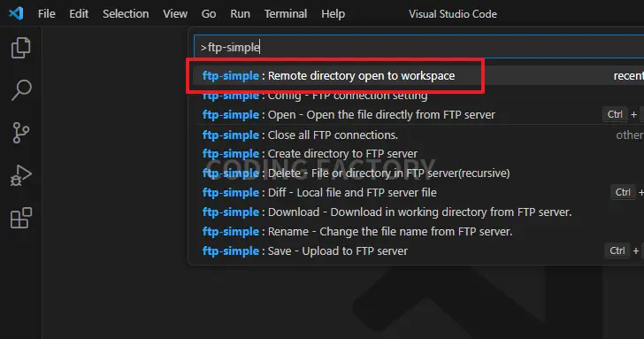This screenshot has width=644, height=339.
Task: Open the View menu
Action: point(175,13)
